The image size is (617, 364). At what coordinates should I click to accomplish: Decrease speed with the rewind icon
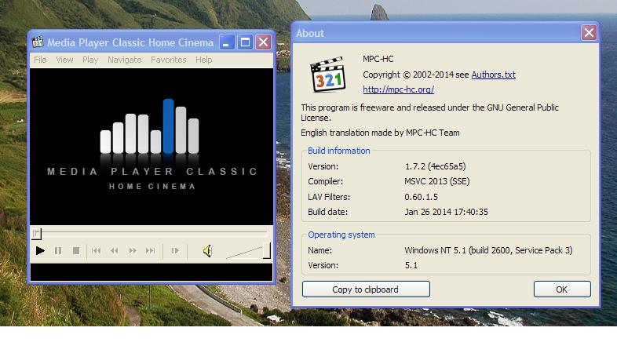[x=114, y=250]
